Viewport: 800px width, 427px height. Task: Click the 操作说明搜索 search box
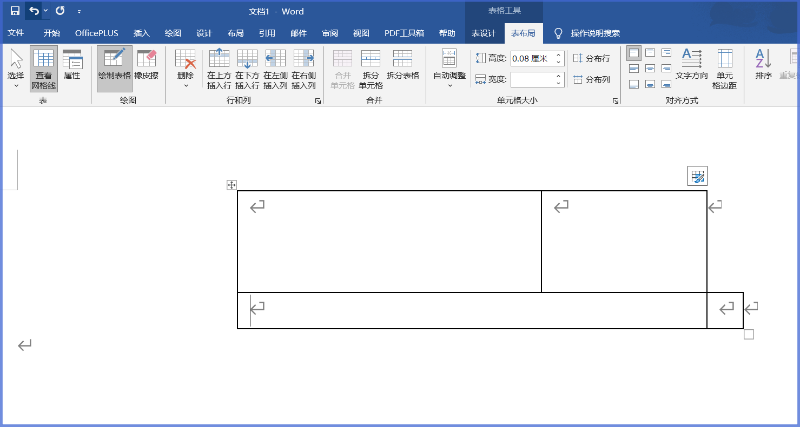[595, 33]
